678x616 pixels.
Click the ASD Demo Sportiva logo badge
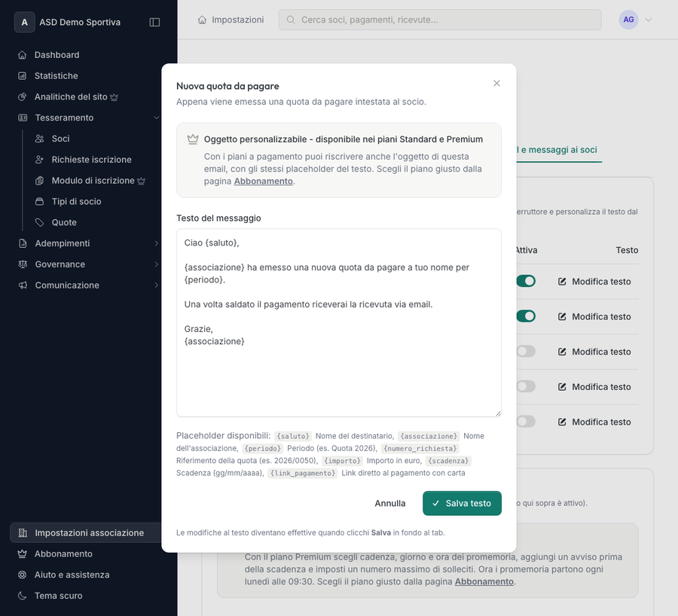click(x=25, y=23)
